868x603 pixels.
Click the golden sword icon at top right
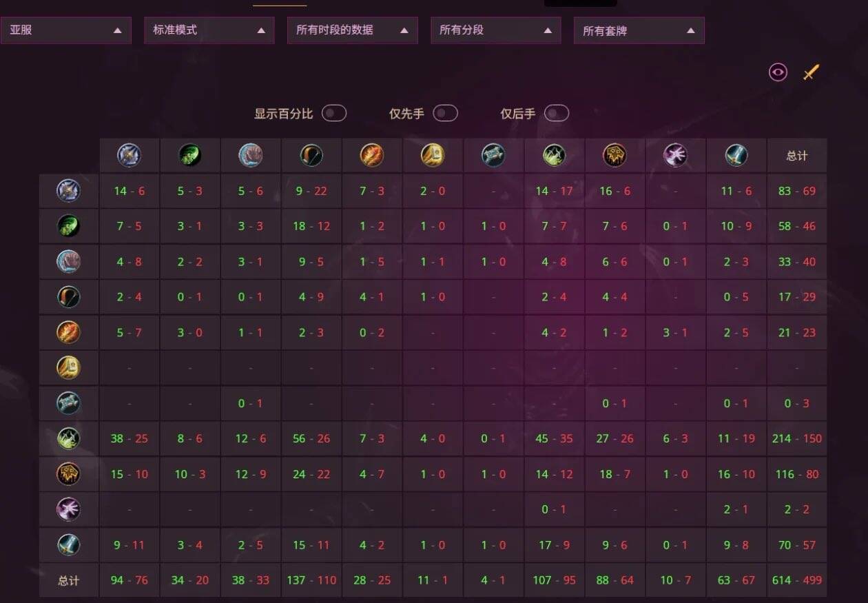(x=811, y=72)
